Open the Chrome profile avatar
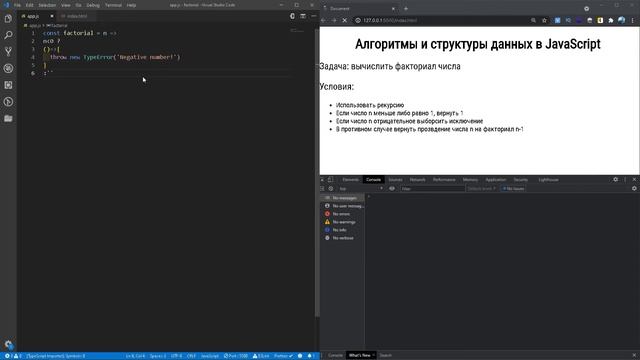The height and width of the screenshot is (360, 640). tap(621, 20)
